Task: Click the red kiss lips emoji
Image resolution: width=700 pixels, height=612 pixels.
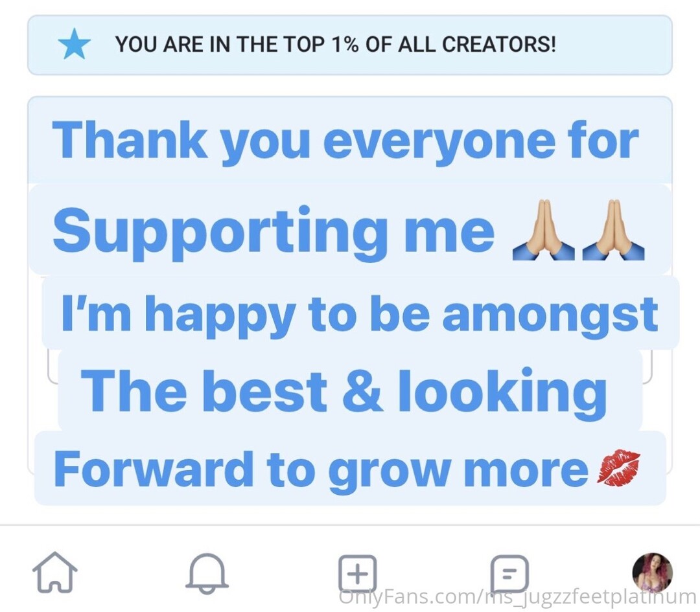Action: [x=618, y=468]
